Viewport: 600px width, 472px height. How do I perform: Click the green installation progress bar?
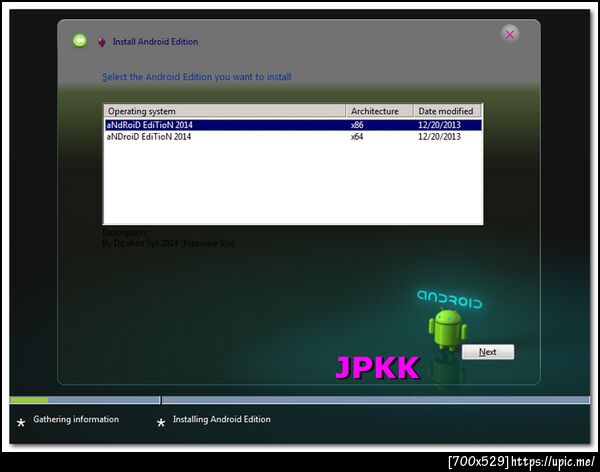[29, 400]
